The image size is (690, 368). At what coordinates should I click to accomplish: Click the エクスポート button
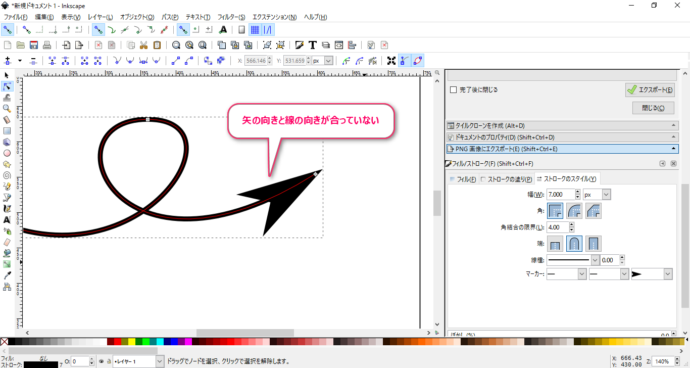click(650, 90)
